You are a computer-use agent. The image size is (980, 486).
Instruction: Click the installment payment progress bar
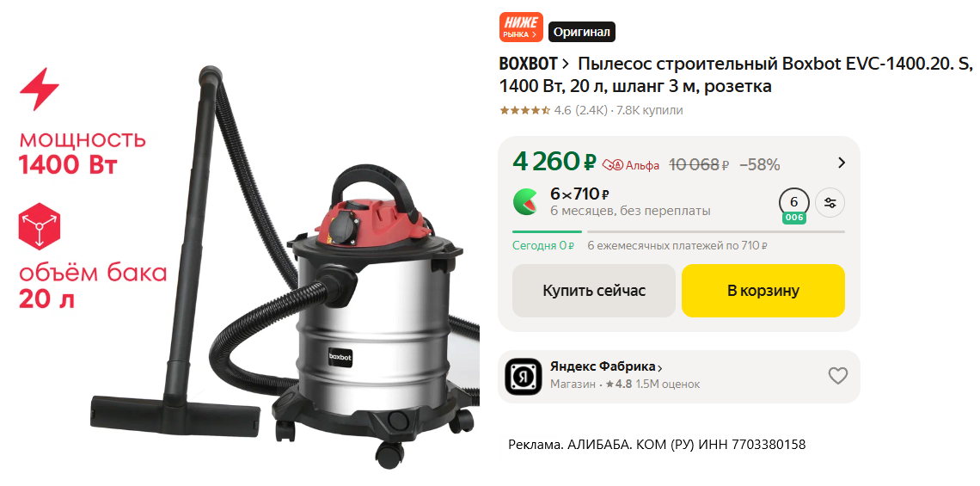click(678, 231)
